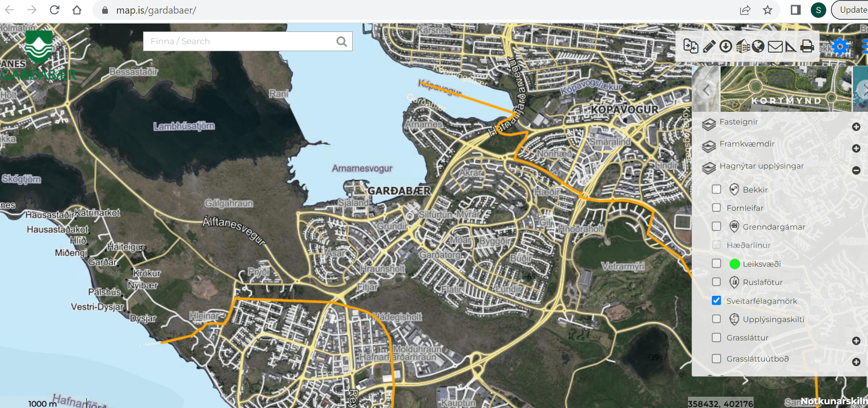Viewport: 868px width, 408px height.
Task: Select the measure ruler triangle tool
Action: point(791,46)
